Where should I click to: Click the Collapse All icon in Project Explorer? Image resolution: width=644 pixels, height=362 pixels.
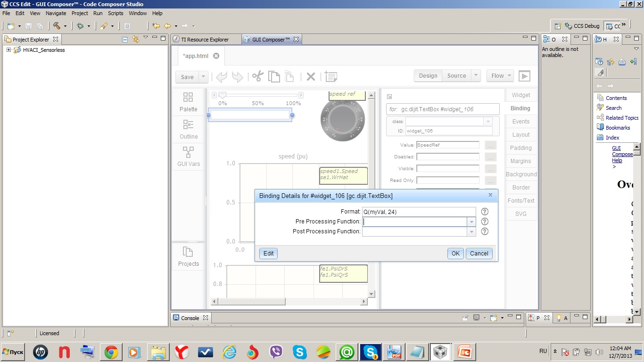[125, 39]
